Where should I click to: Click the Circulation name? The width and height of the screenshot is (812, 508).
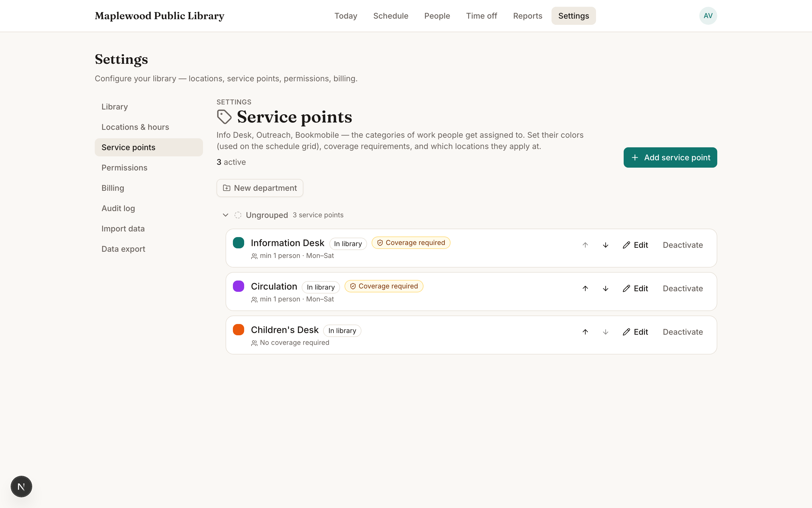274,286
